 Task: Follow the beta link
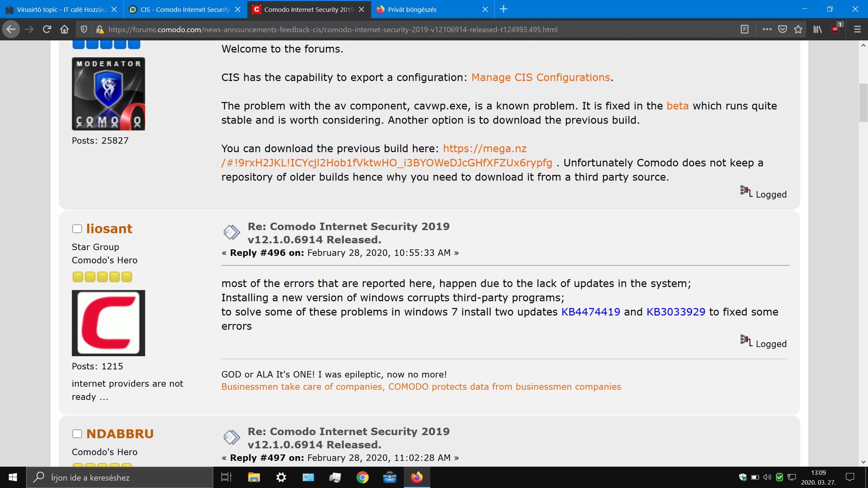tap(677, 106)
